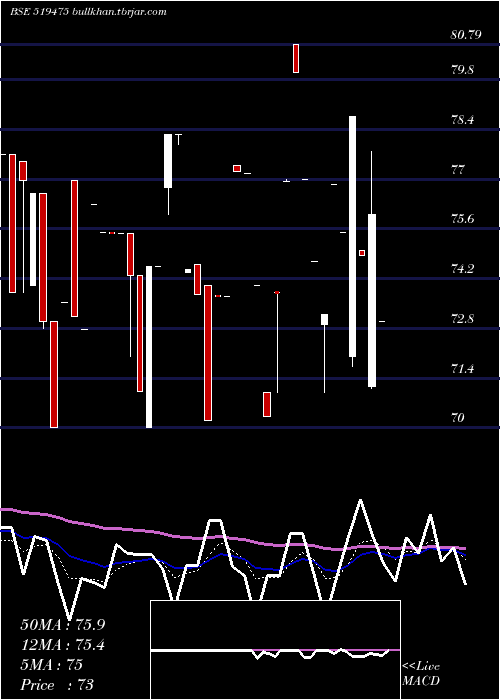
Task: Click the 70 price axis label
Action: point(458,418)
